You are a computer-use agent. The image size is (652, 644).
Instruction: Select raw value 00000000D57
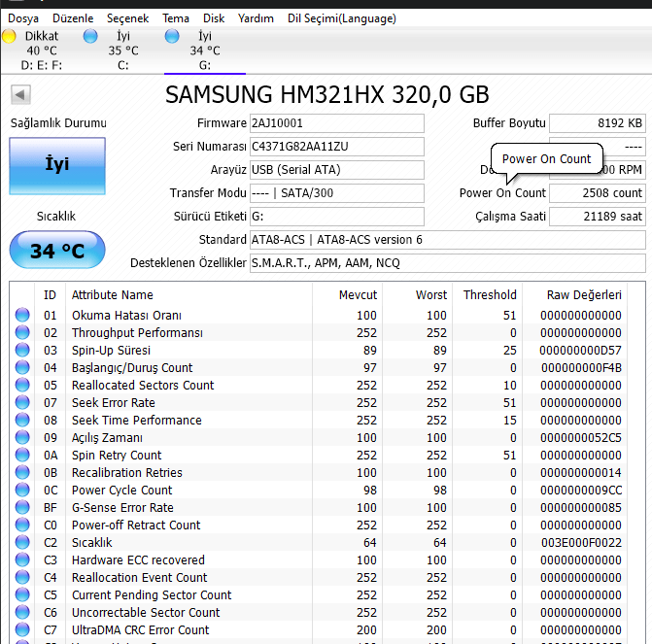(x=580, y=351)
